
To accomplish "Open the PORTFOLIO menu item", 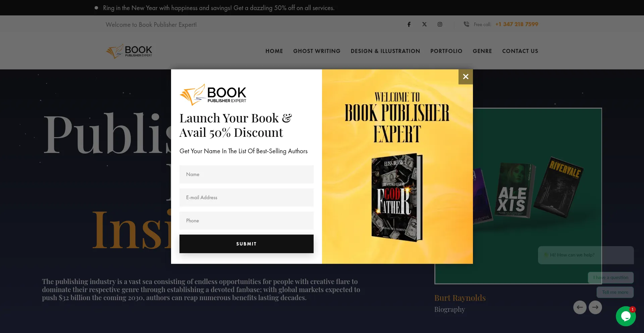I will coord(446,51).
